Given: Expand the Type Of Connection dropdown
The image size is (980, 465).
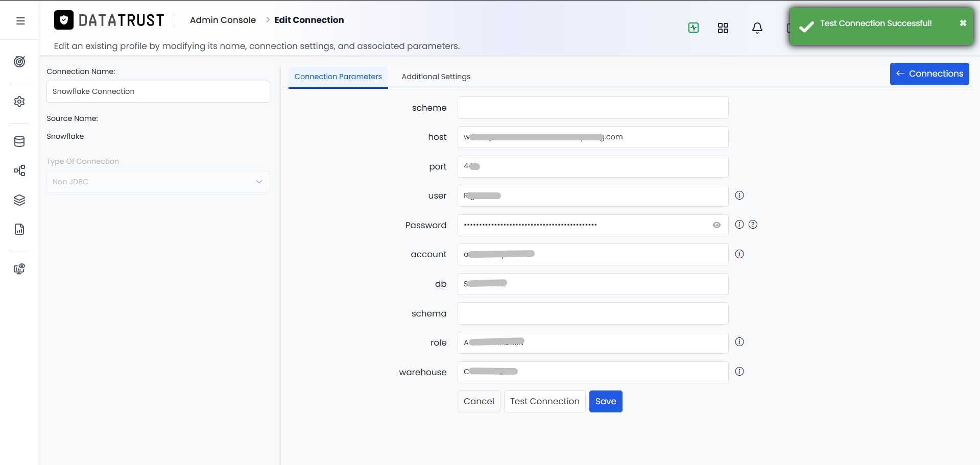Looking at the screenshot, I should pos(158,182).
